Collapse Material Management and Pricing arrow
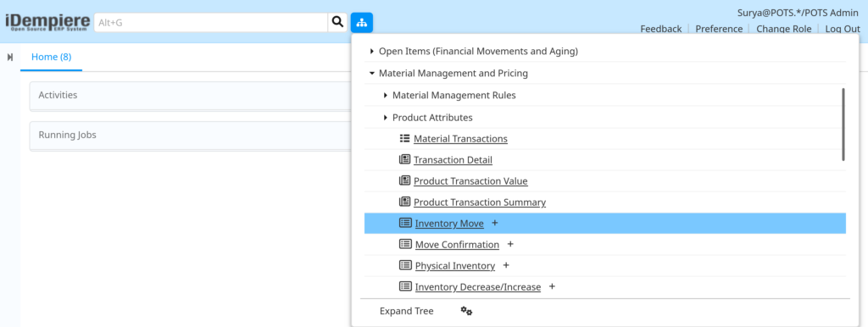 point(372,73)
